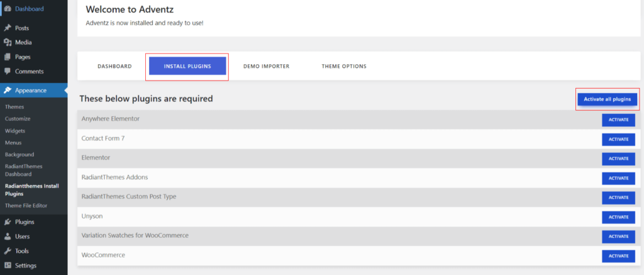
Task: Click the Comments speech bubble icon
Action: tap(8, 72)
